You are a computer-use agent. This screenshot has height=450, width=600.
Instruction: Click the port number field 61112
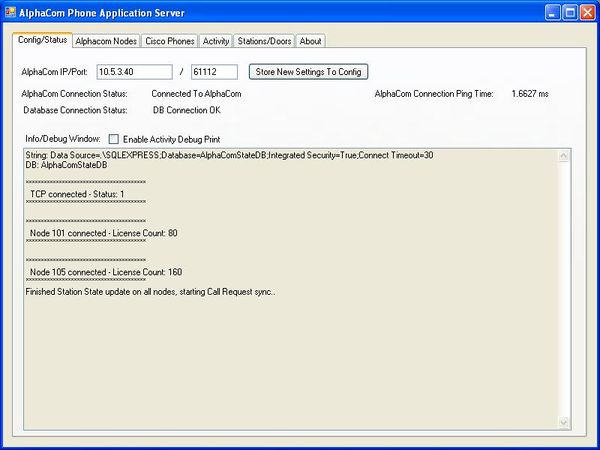click(x=214, y=72)
